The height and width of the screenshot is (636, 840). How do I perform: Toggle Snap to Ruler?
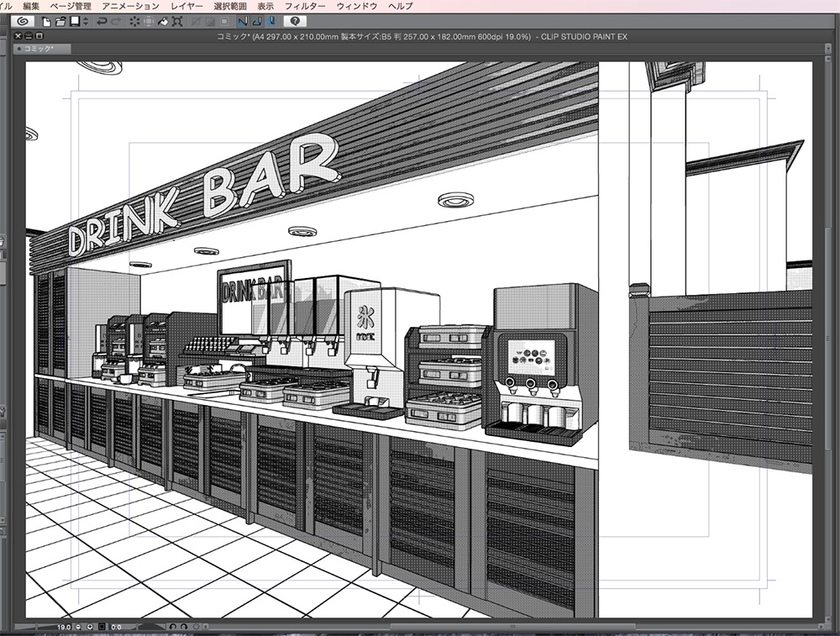(x=243, y=21)
